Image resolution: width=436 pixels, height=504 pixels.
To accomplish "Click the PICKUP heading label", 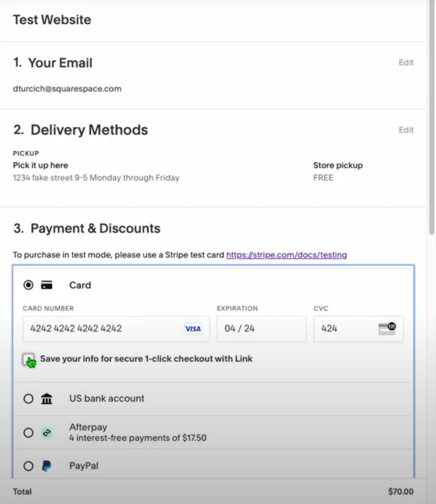I will (x=26, y=153).
